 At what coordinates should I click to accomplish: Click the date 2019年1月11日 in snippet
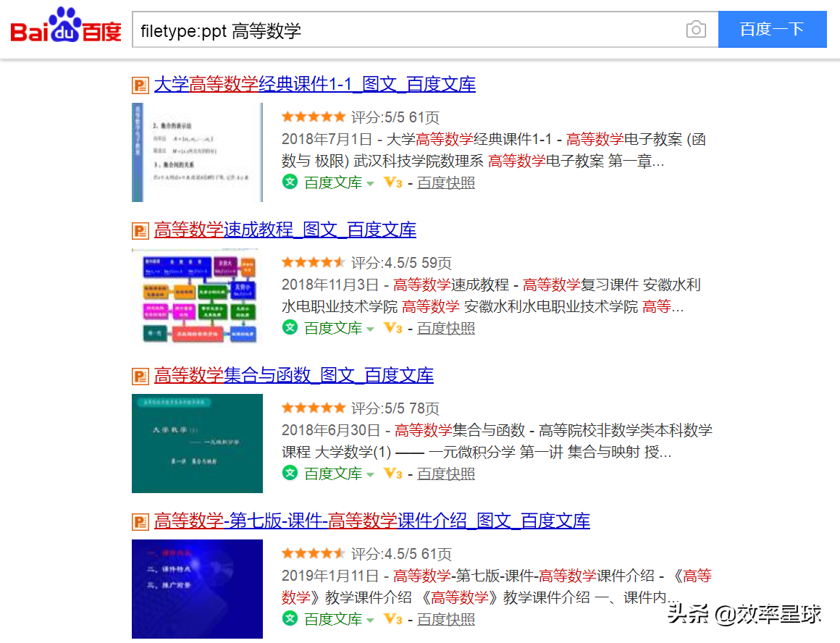point(330,576)
